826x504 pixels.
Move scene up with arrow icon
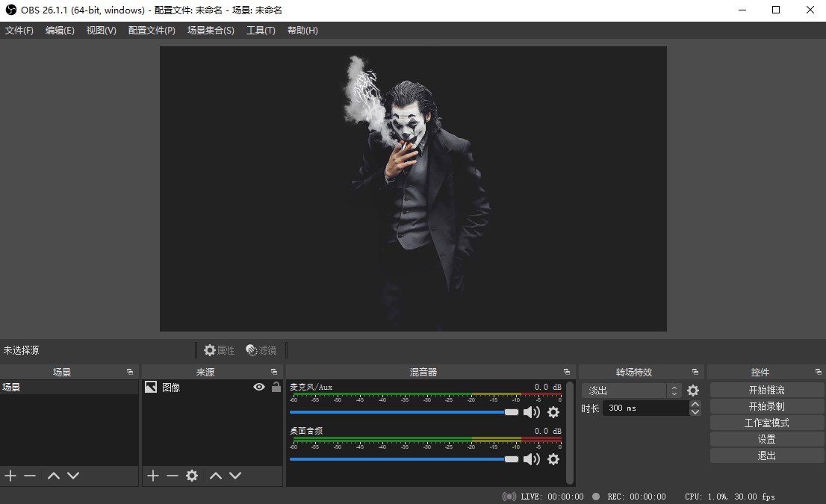pyautogui.click(x=53, y=476)
